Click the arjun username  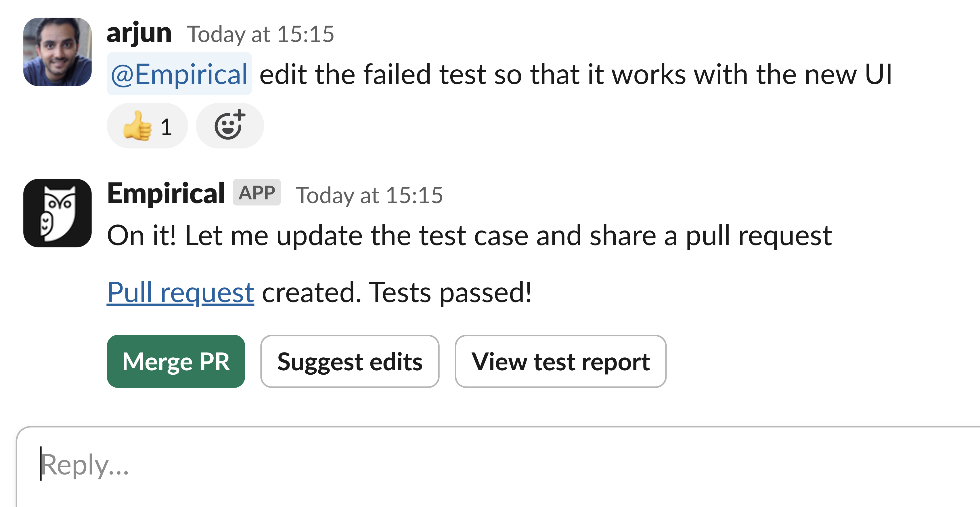(139, 33)
